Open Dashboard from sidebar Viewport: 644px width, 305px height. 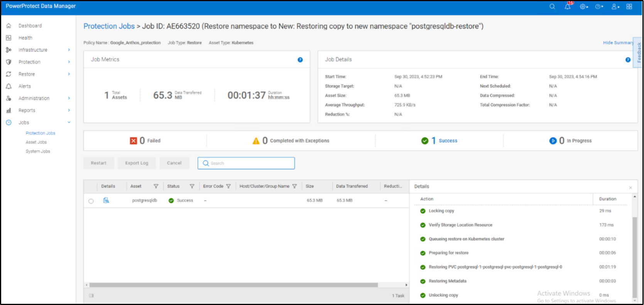[x=30, y=26]
